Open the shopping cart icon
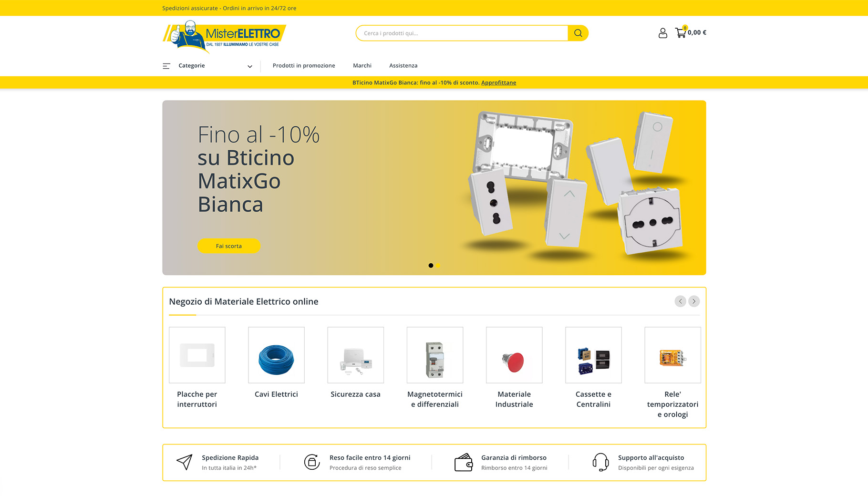The height and width of the screenshot is (496, 868). coord(681,32)
